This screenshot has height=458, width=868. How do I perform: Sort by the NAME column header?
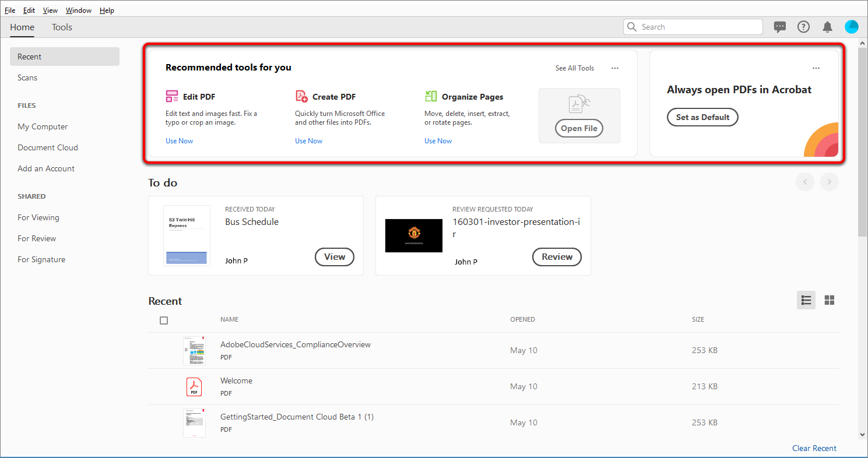pos(229,319)
